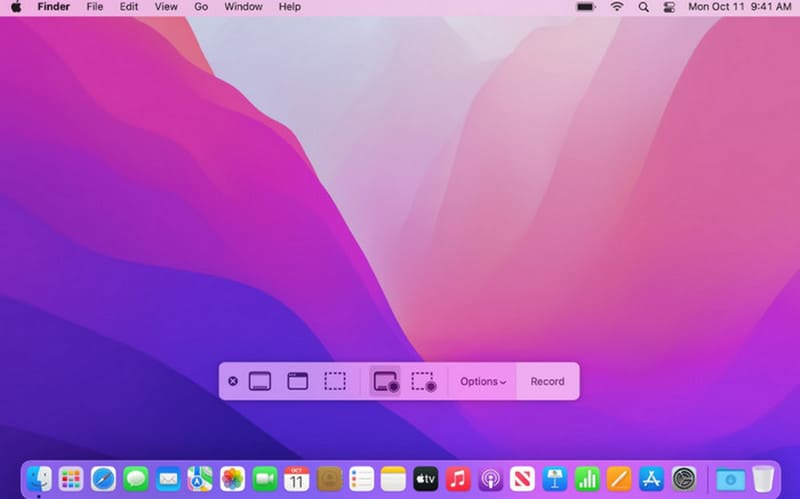Launch App Store from the Dock
The image size is (800, 499).
tap(651, 479)
